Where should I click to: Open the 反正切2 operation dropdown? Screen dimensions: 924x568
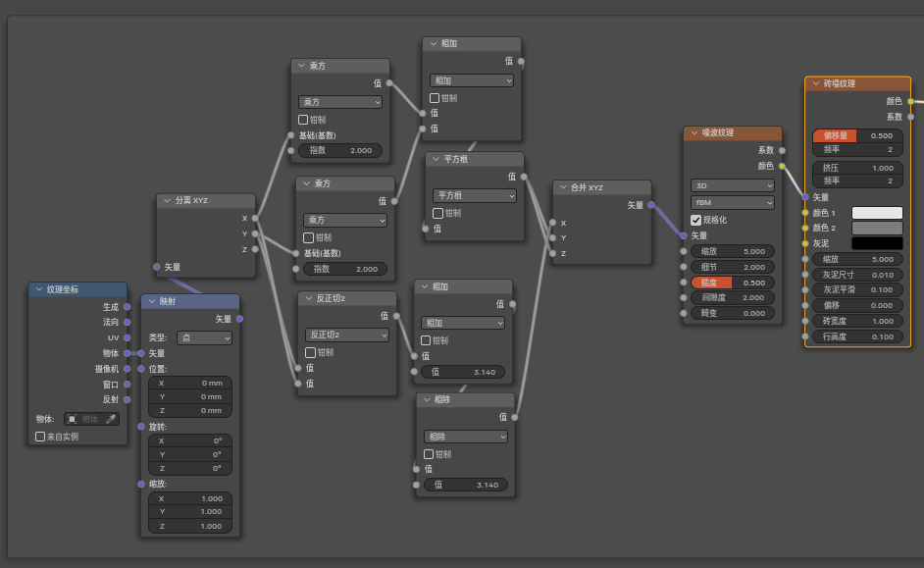tap(347, 335)
